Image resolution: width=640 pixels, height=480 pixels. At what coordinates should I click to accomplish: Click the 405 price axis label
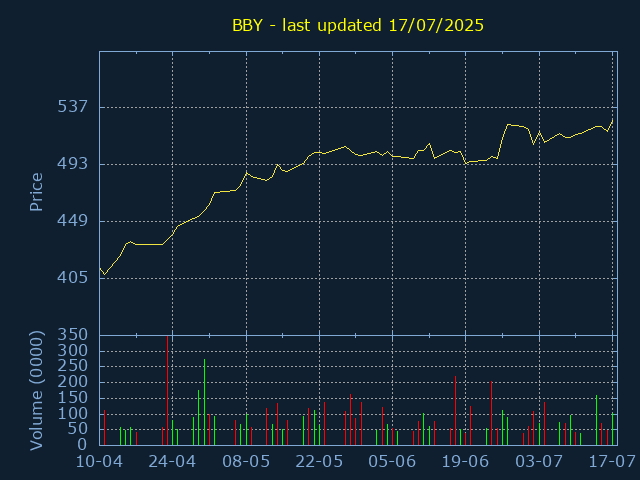pos(73,278)
